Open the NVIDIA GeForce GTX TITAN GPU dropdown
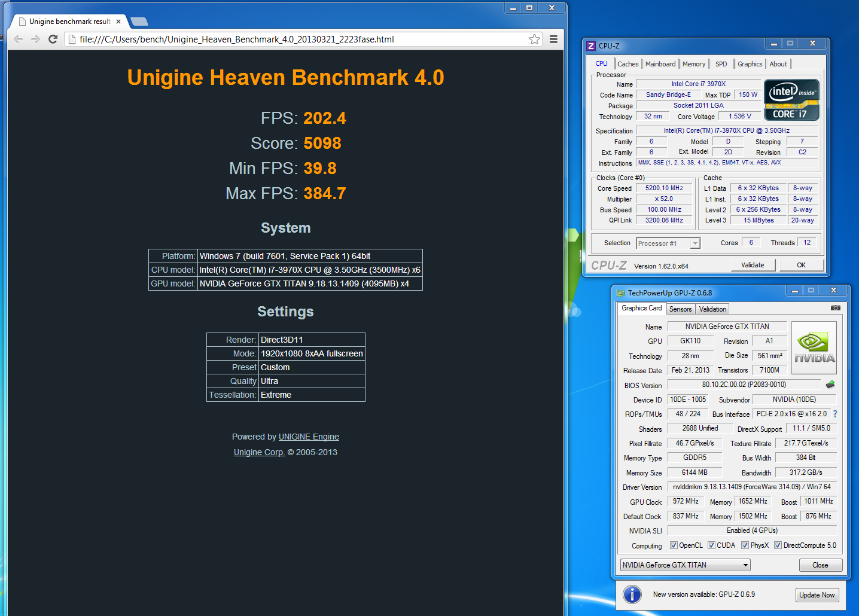Image resolution: width=859 pixels, height=616 pixels. pos(685,565)
